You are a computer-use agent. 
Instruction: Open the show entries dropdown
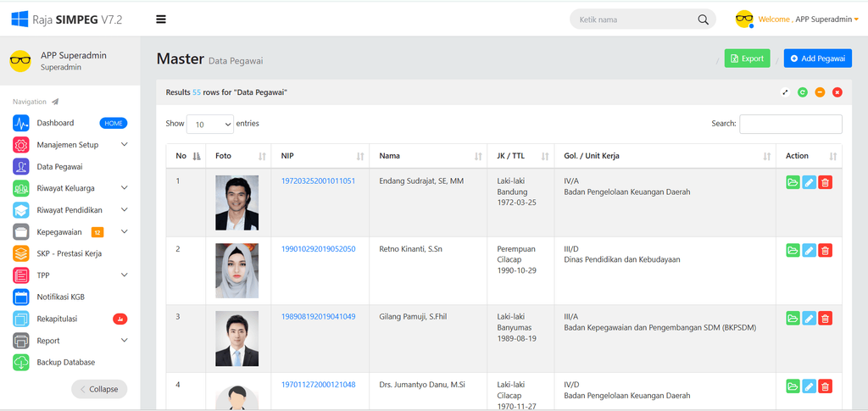210,125
